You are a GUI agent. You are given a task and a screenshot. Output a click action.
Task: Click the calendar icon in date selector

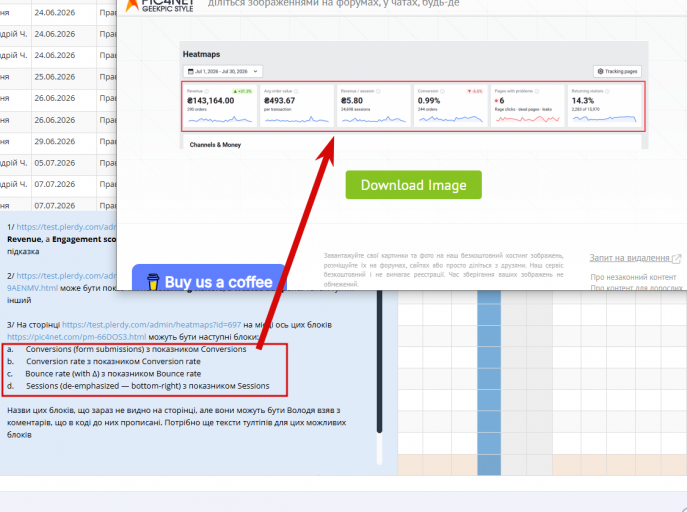pos(191,71)
